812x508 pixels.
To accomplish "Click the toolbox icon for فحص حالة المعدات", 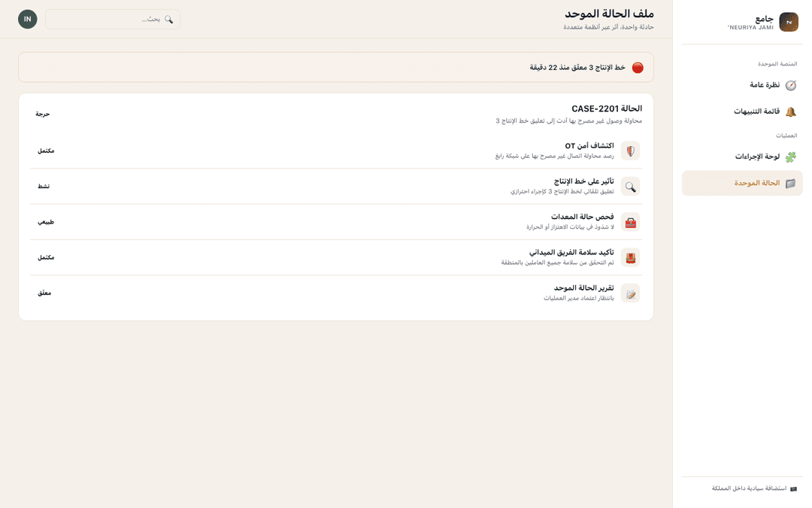I will [630, 222].
